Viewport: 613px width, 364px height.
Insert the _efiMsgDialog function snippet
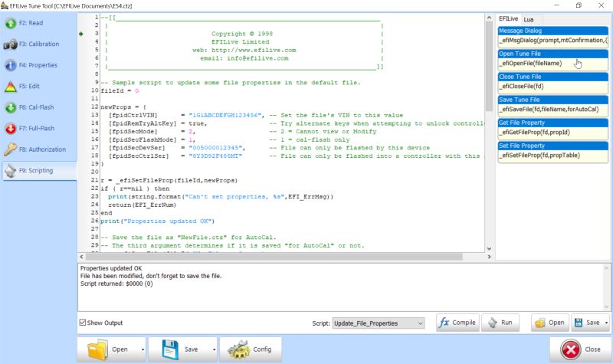tap(552, 41)
